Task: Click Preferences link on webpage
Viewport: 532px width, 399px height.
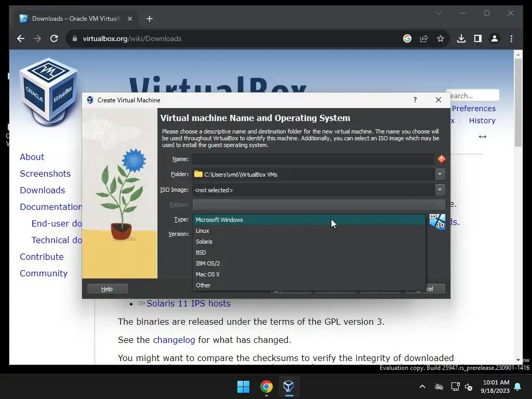Action: point(474,109)
